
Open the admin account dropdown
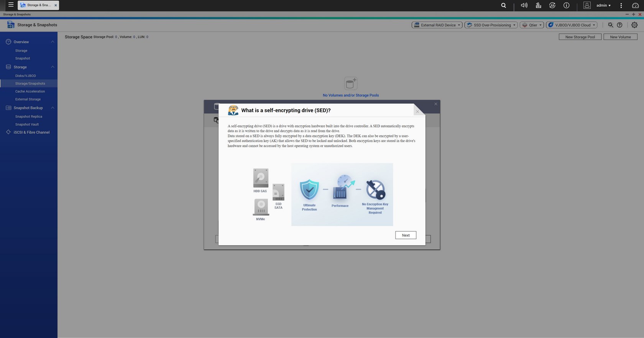coord(603,5)
